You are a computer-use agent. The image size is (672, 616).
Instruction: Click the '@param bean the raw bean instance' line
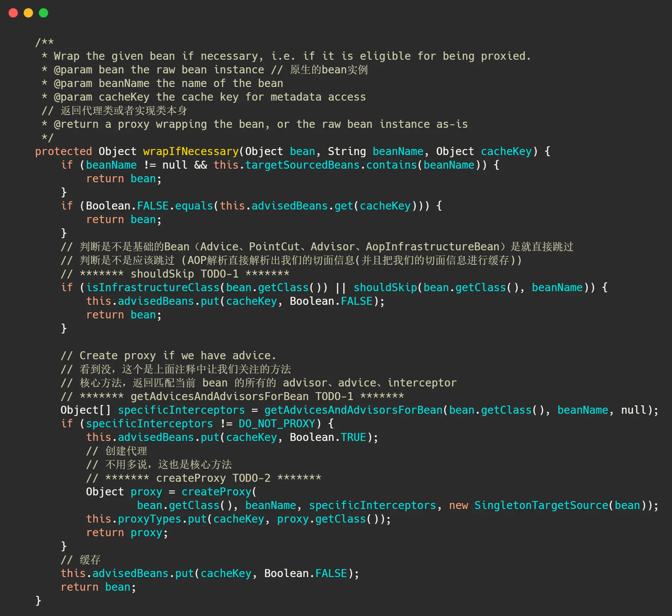click(x=204, y=70)
